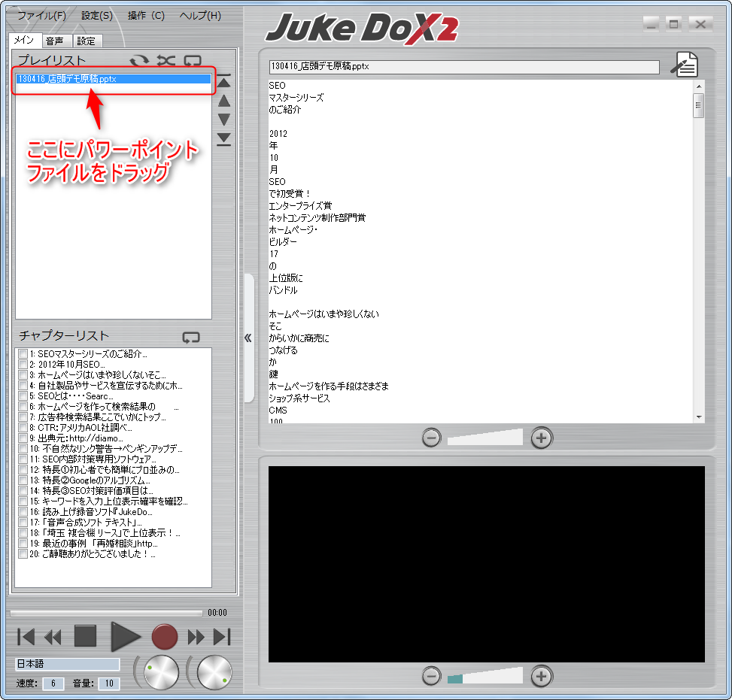Viewport: 732px width, 700px height.
Task: Decrease preview zoom with lower minus button
Action: tap(431, 676)
